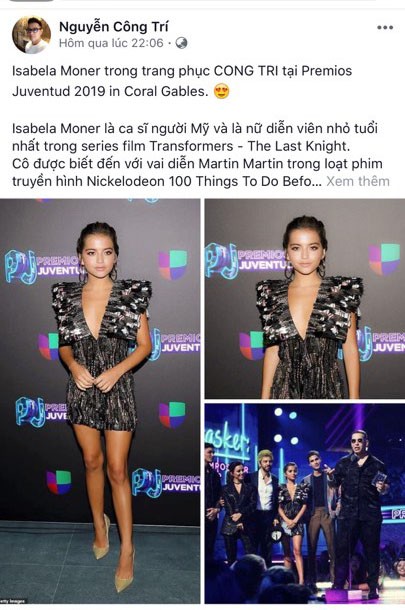Click the PJ Premios Juventud logo beside the close-up face
405x610 pixels.
[248, 260]
